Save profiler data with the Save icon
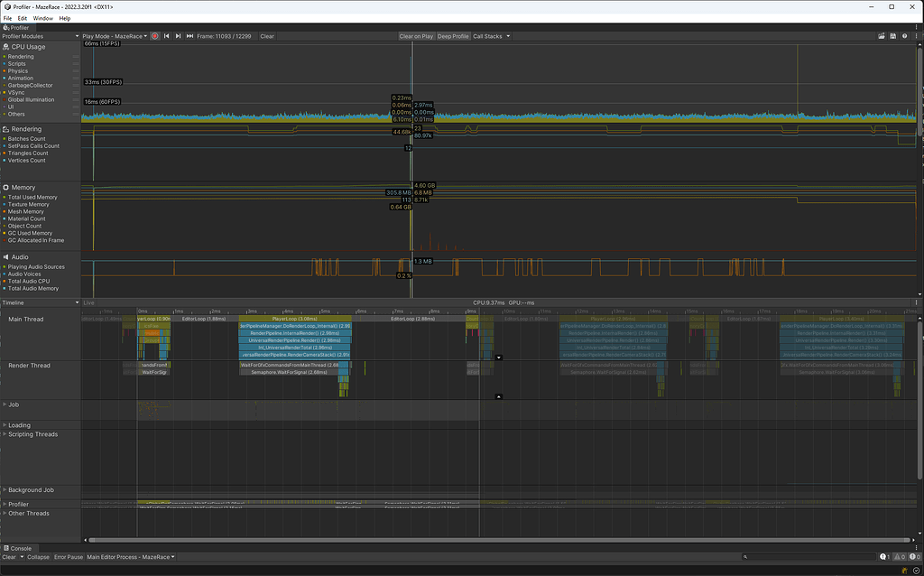The image size is (924, 576). pos(892,36)
